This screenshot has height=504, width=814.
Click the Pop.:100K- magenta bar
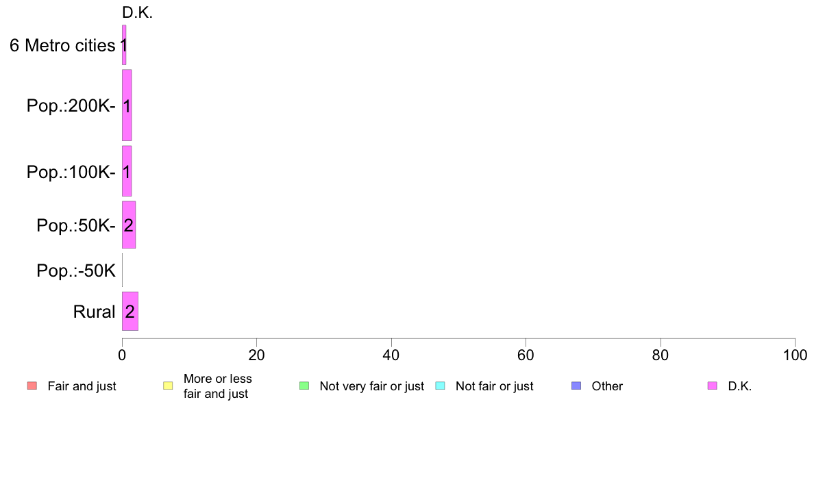click(x=127, y=171)
